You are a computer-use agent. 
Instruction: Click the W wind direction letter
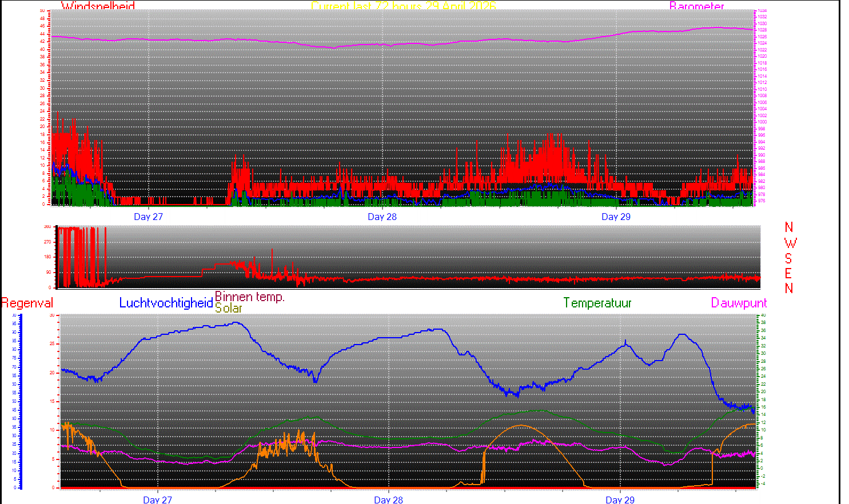[790, 243]
